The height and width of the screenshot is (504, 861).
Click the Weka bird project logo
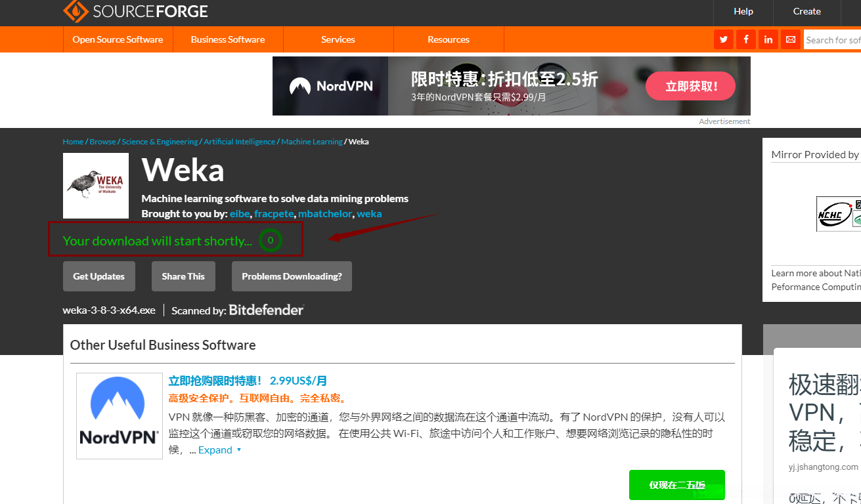[x=95, y=186]
